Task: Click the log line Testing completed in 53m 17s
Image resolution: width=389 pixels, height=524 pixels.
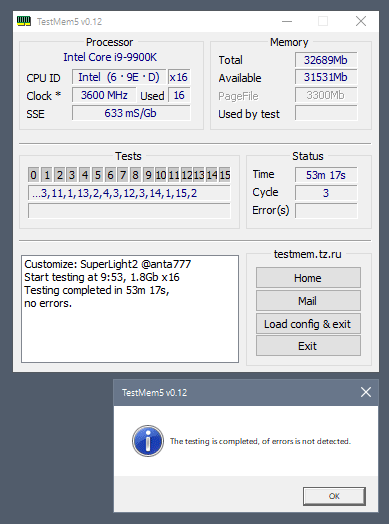Action: (x=97, y=290)
